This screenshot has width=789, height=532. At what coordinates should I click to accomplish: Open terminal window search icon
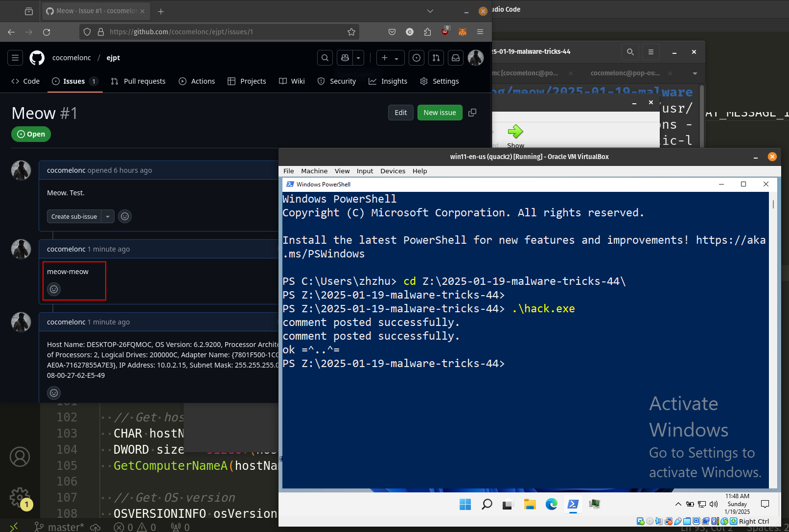pyautogui.click(x=630, y=52)
